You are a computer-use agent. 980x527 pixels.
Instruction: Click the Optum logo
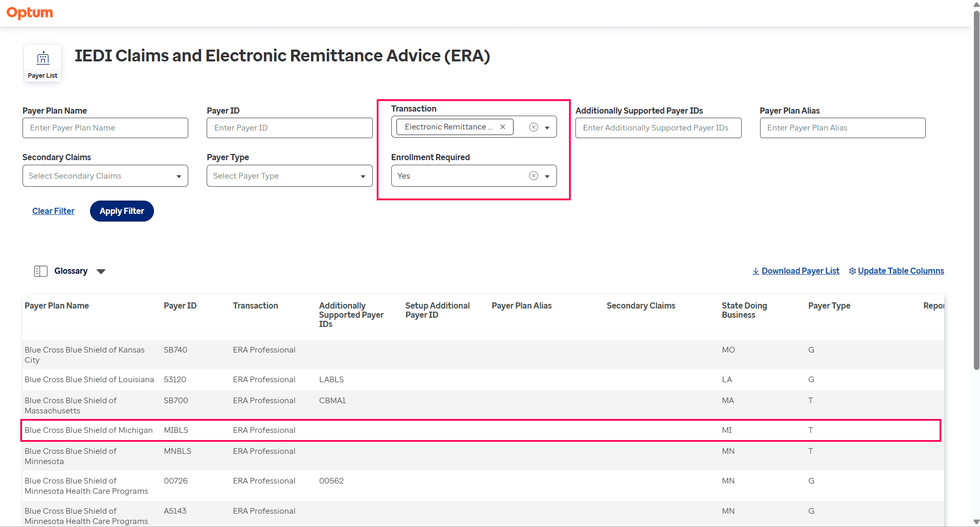30,13
